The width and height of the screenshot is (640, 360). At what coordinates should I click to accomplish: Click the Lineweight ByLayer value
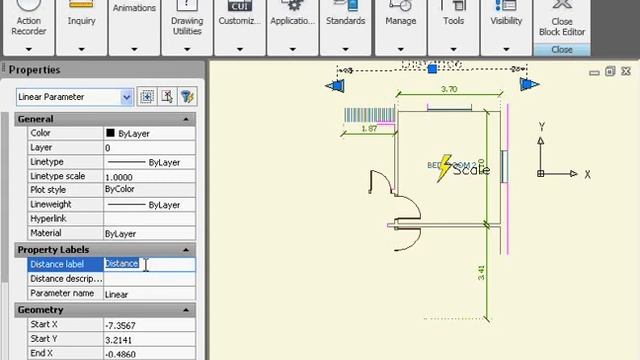[x=149, y=204]
